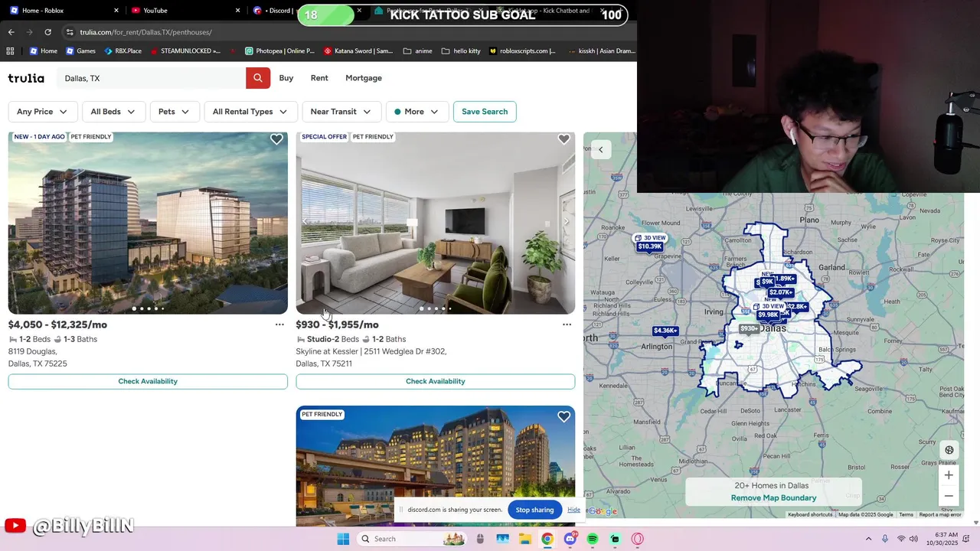Go back using the browser back arrow
Viewport: 980px width, 551px height.
11,32
